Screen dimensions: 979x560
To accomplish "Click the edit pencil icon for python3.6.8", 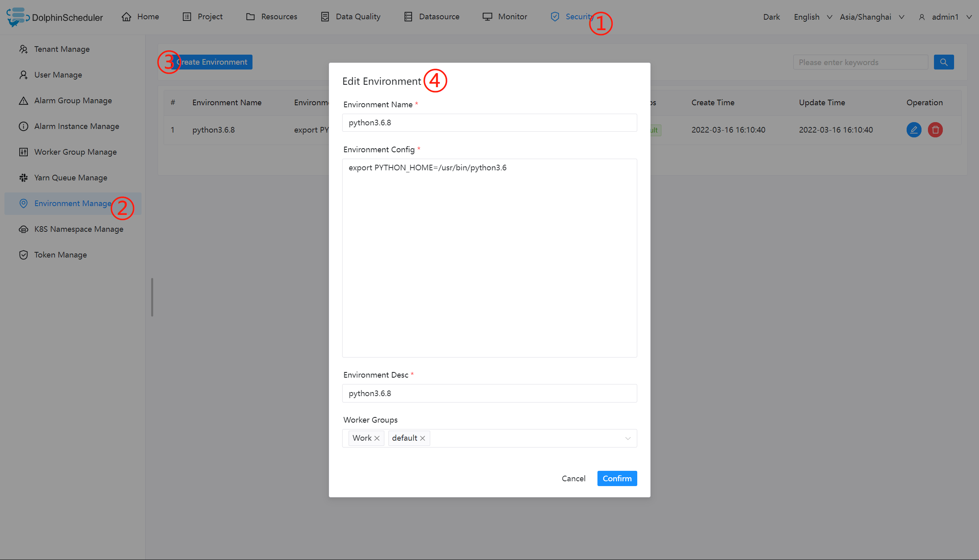I will [x=914, y=129].
